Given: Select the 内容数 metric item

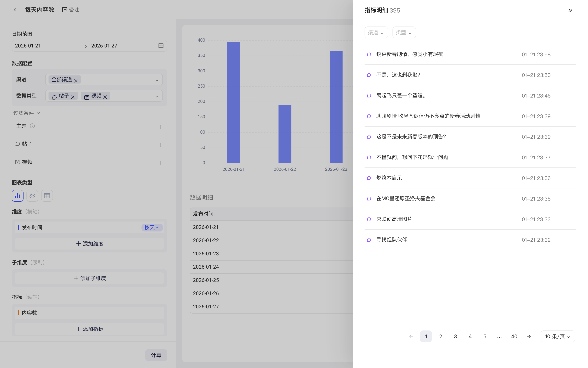Looking at the screenshot, I should tap(89, 313).
